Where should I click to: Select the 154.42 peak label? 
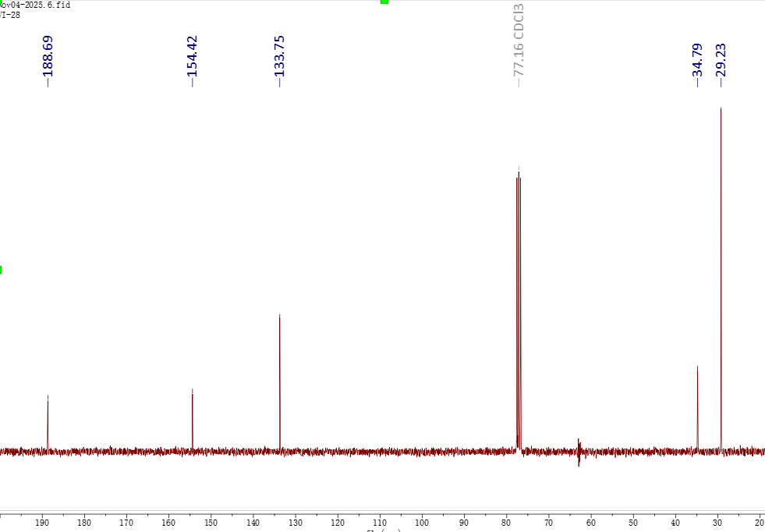click(192, 60)
